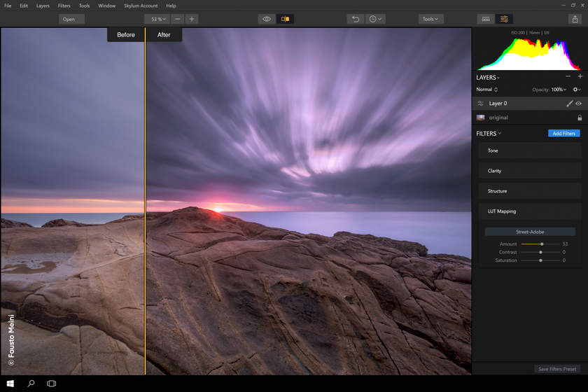The width and height of the screenshot is (588, 392).
Task: Open the Layers menu
Action: (43, 6)
